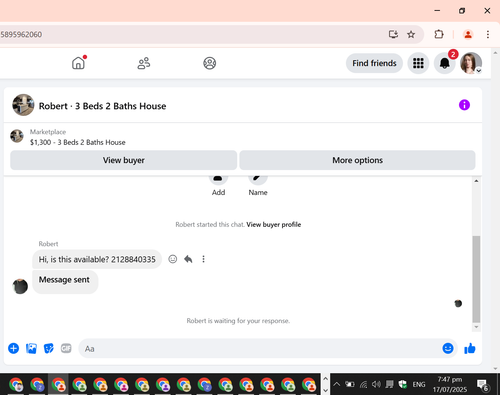Click Robert's chat header avatar
500x395 pixels.
pos(23,105)
